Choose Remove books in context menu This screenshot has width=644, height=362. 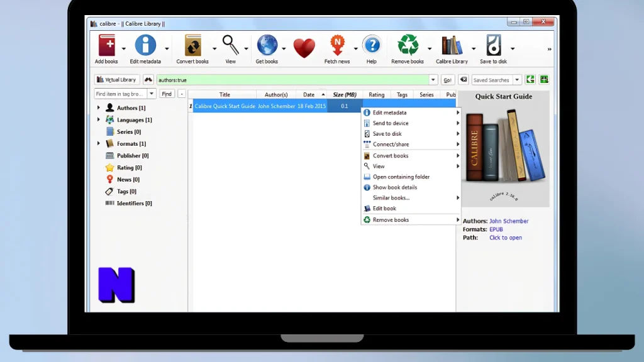pyautogui.click(x=410, y=220)
